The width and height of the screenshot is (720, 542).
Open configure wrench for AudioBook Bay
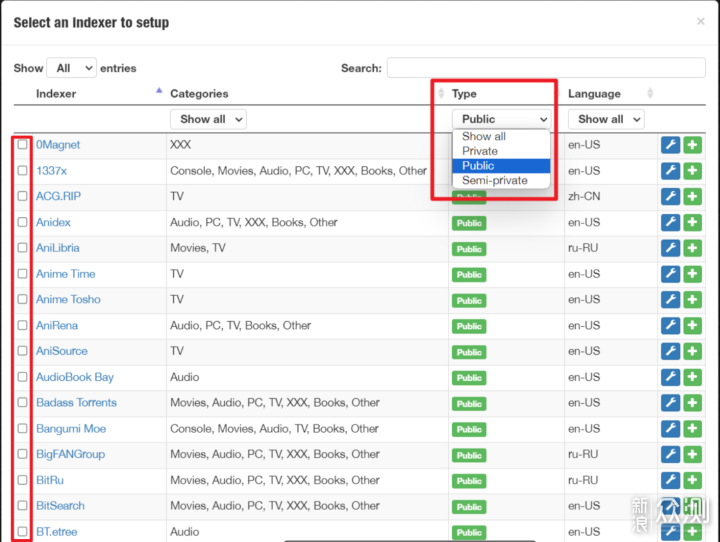point(670,377)
